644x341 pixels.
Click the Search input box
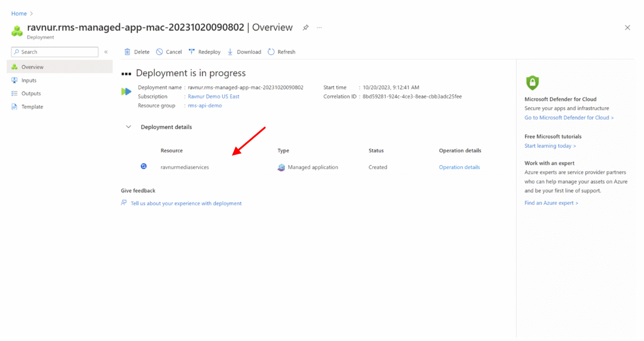point(55,52)
